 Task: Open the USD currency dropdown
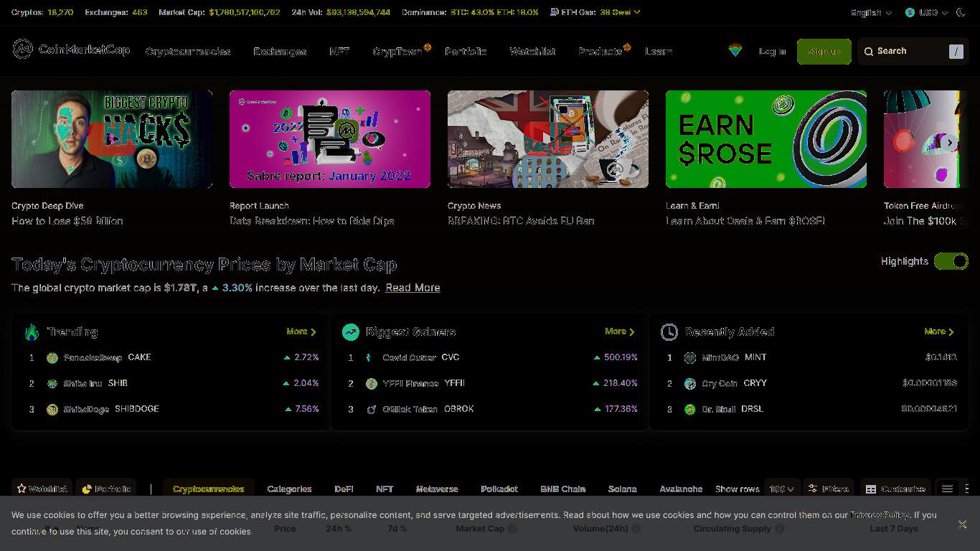(926, 12)
